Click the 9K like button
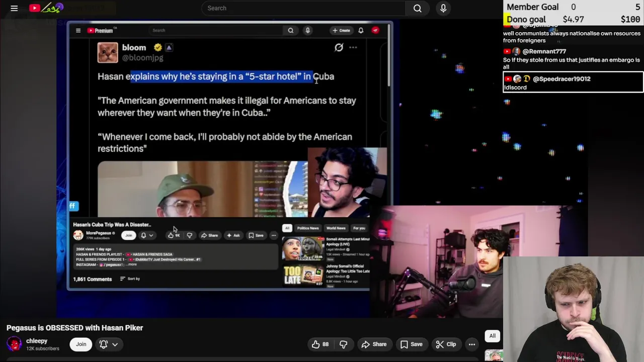 tap(174, 235)
